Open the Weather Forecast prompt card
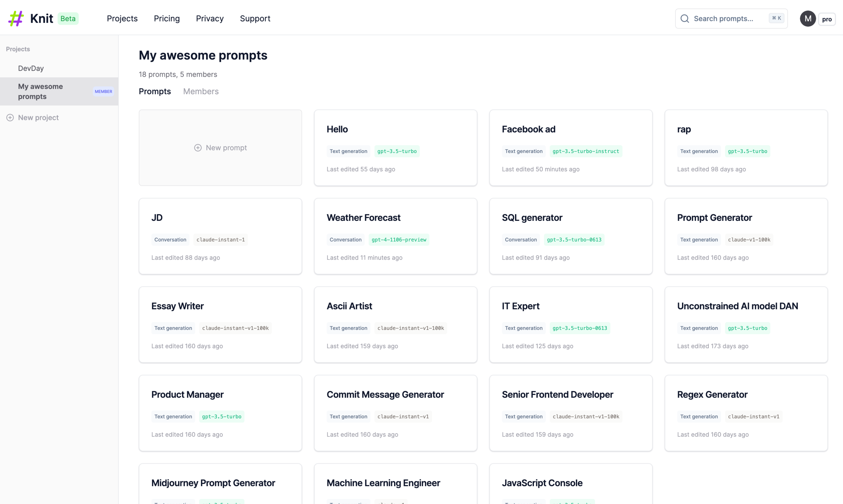This screenshot has height=504, width=843. click(x=396, y=236)
